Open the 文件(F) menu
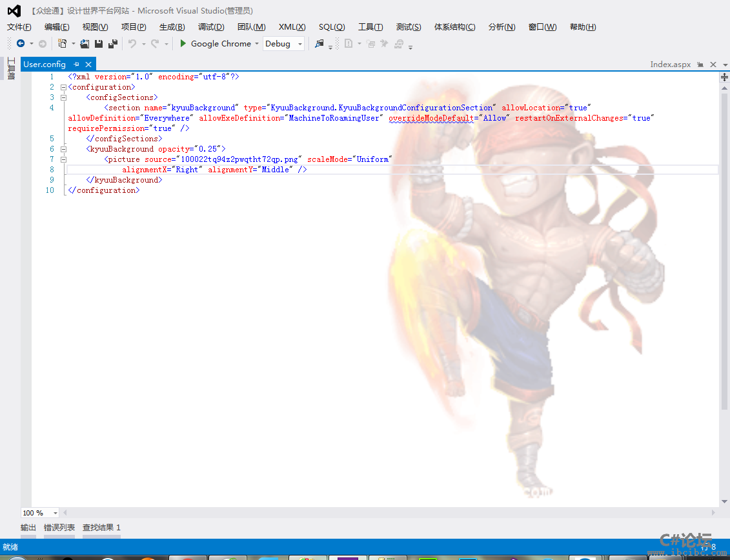The width and height of the screenshot is (730, 560). coord(19,27)
